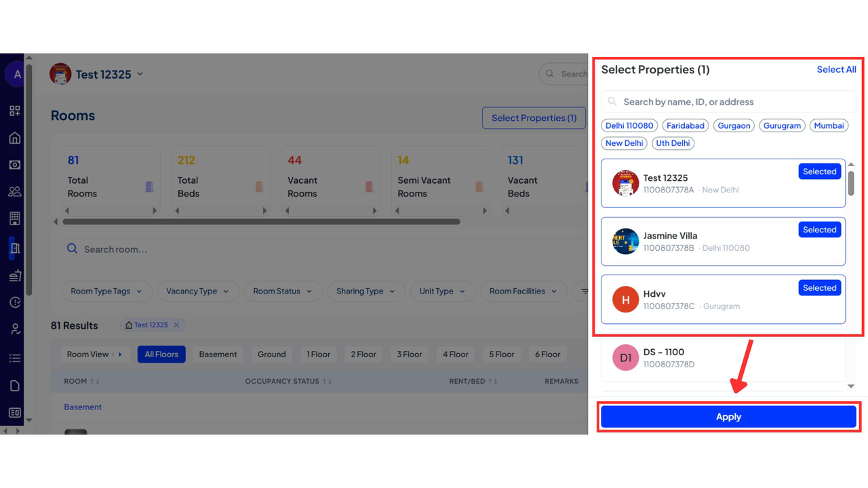Select the 2 Floor tab

click(363, 354)
